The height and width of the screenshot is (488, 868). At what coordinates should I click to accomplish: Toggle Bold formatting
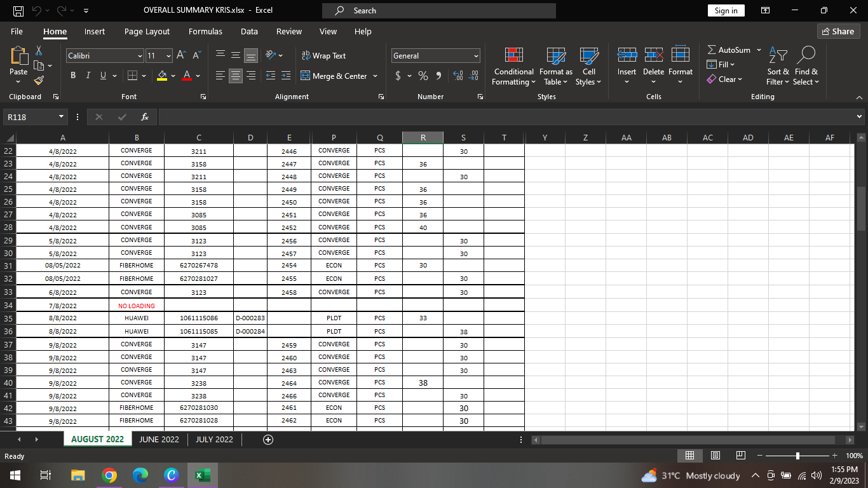point(72,76)
